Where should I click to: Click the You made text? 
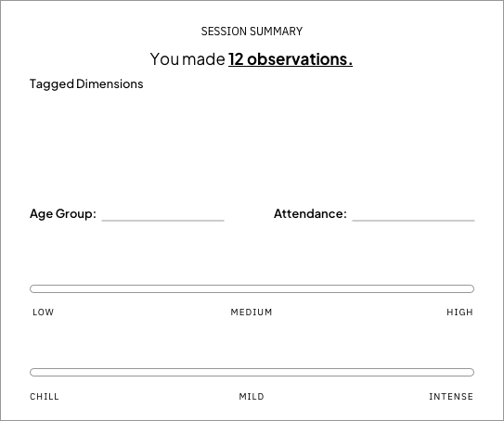click(187, 59)
